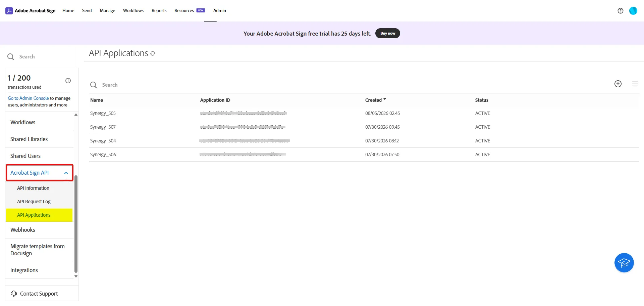Select API Applications submenu item
This screenshot has height=306, width=644.
(39, 215)
